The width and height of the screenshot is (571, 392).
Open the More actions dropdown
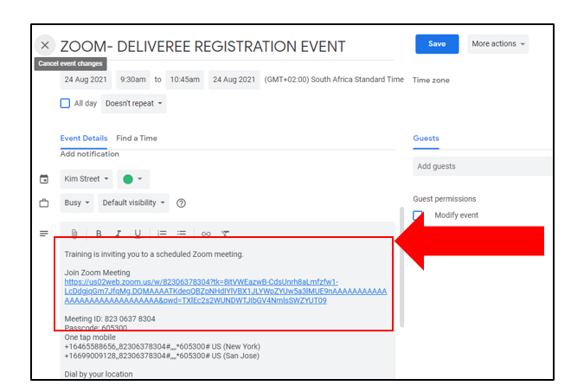click(497, 44)
